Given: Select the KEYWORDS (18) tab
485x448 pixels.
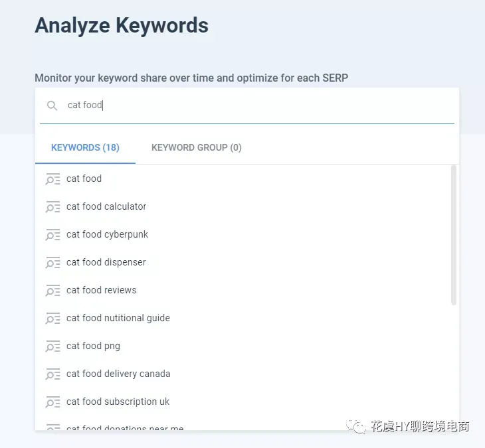Looking at the screenshot, I should click(85, 148).
